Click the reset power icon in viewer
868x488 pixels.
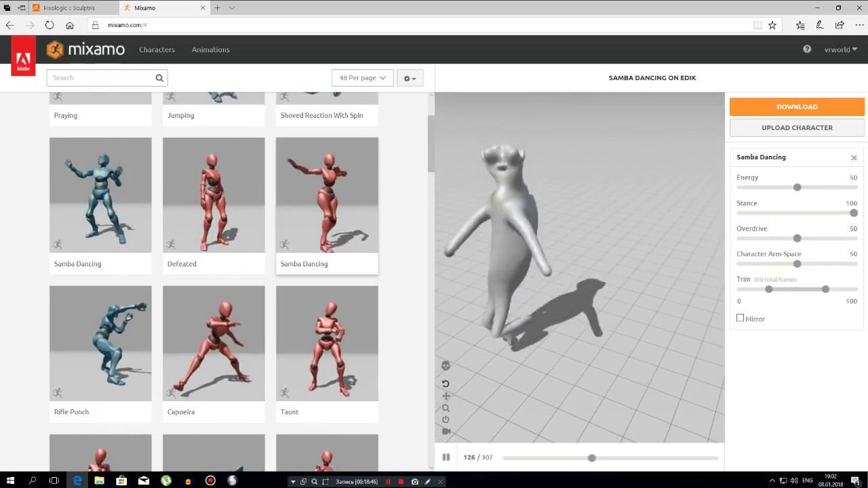click(446, 420)
